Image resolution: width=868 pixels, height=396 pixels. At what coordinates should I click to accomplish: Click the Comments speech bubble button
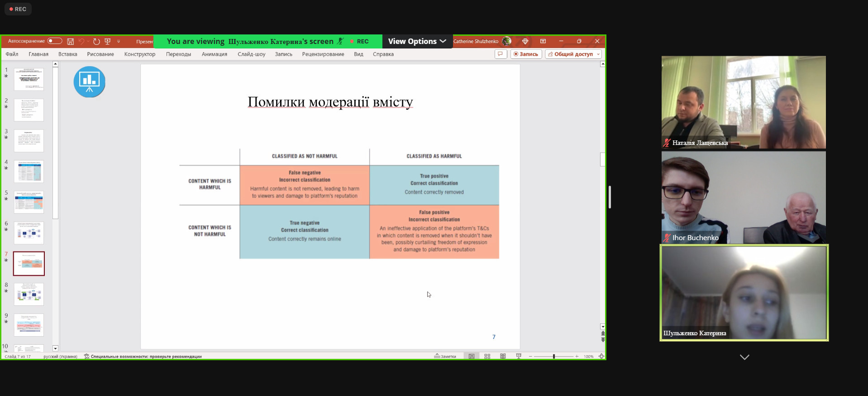pyautogui.click(x=501, y=54)
